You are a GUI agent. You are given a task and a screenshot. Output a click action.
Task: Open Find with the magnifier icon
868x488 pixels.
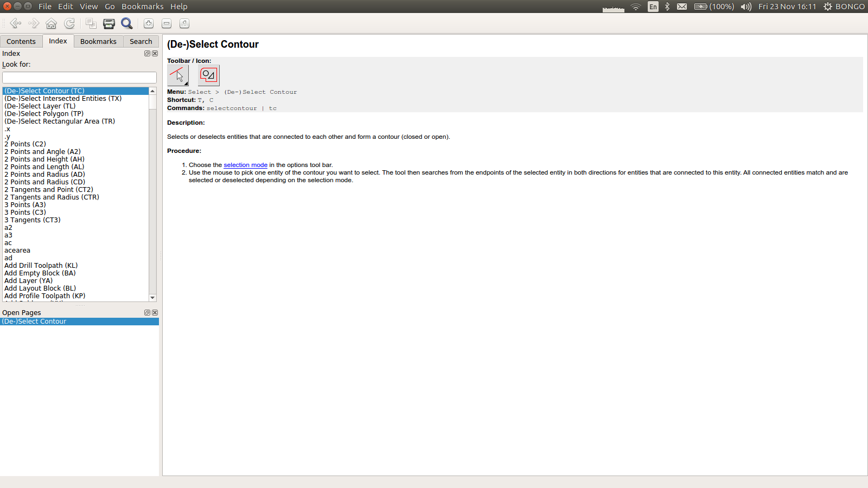pyautogui.click(x=127, y=23)
